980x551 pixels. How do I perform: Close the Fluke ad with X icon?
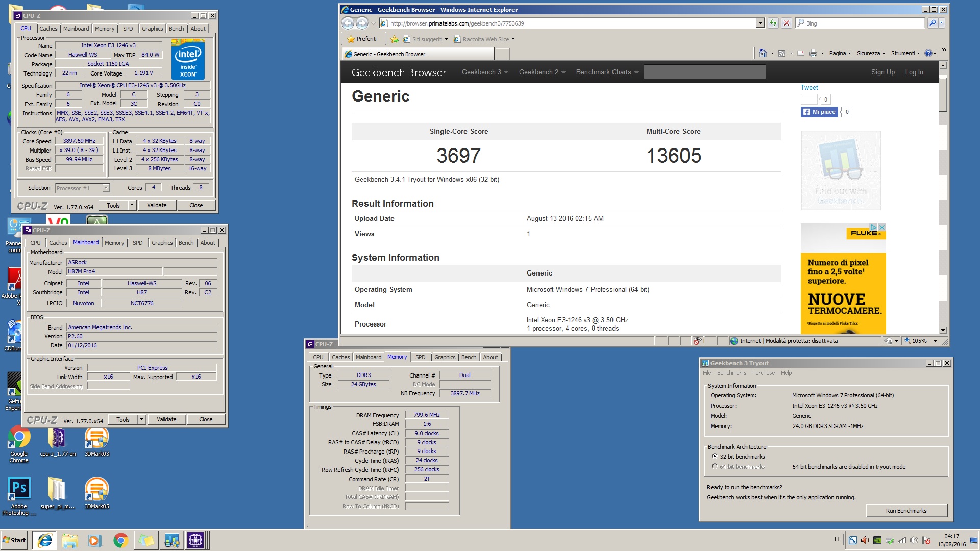[881, 227]
